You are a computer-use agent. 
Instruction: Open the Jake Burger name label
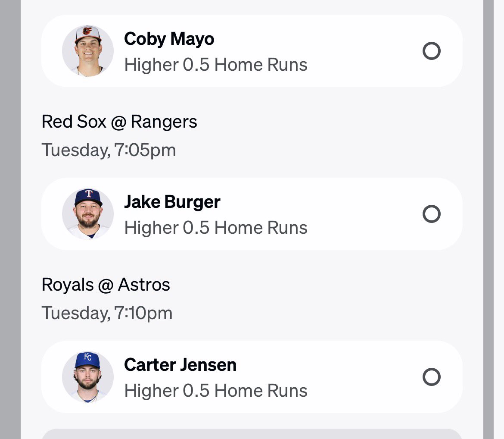(172, 202)
